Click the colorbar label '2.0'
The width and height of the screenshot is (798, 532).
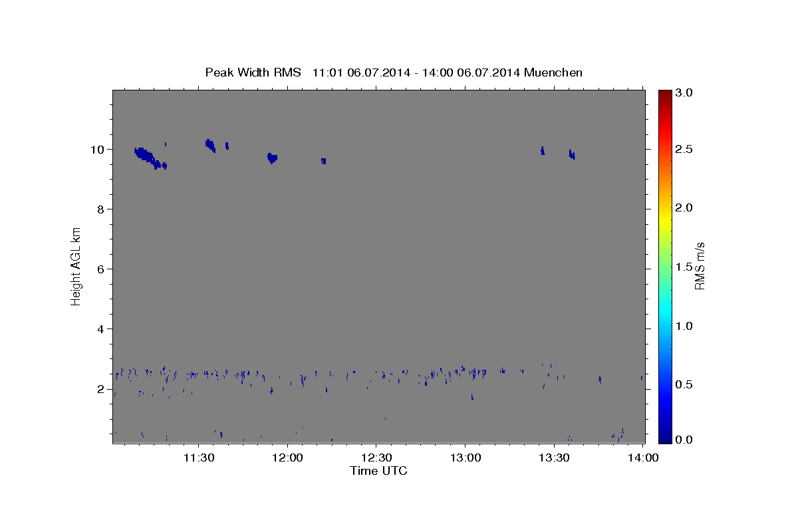684,208
